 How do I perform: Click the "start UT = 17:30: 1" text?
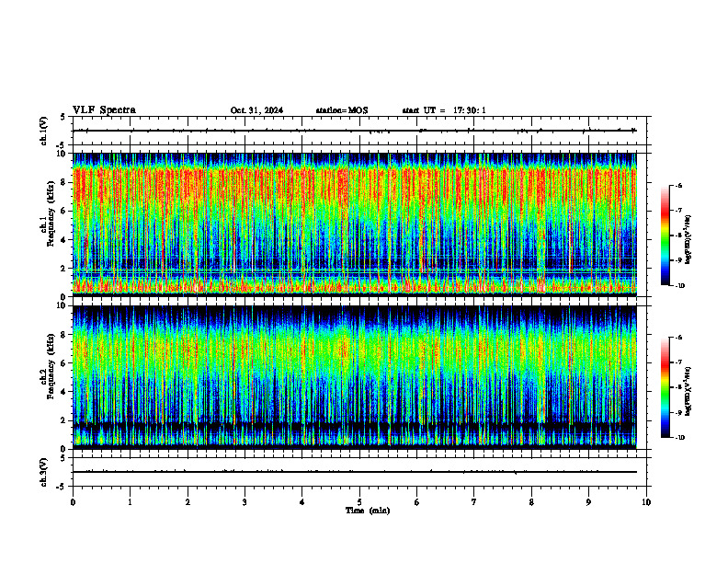coord(444,110)
